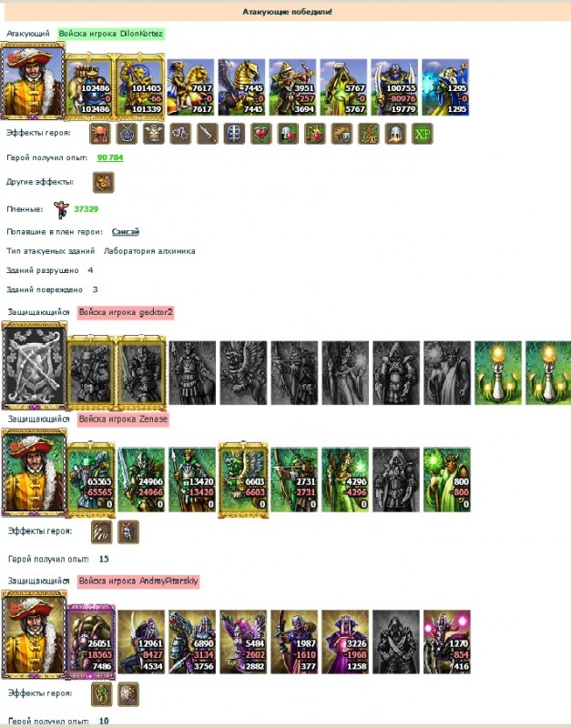Click the 'Войска игрока Zenase' label
The height and width of the screenshot is (728, 571).
123,419
